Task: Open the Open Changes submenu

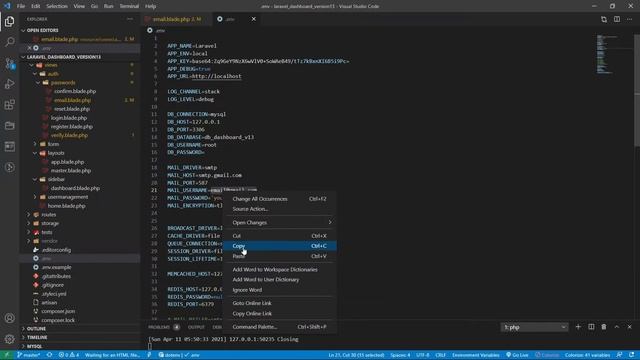Action: click(x=280, y=222)
